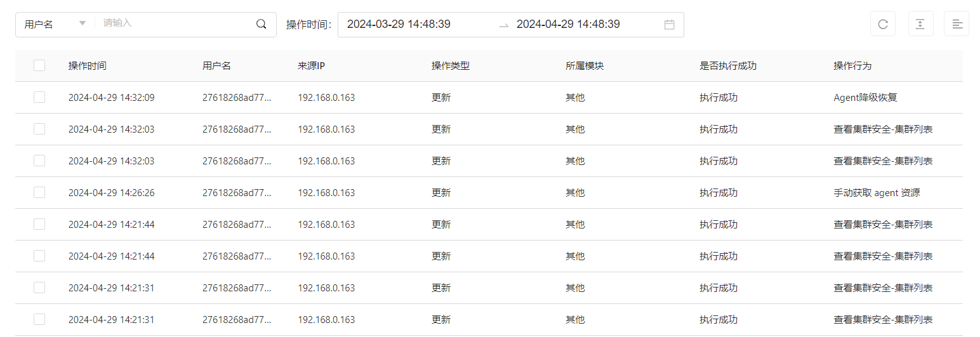
Task: Toggle the select-all checkbox in table header
Action: [x=39, y=65]
